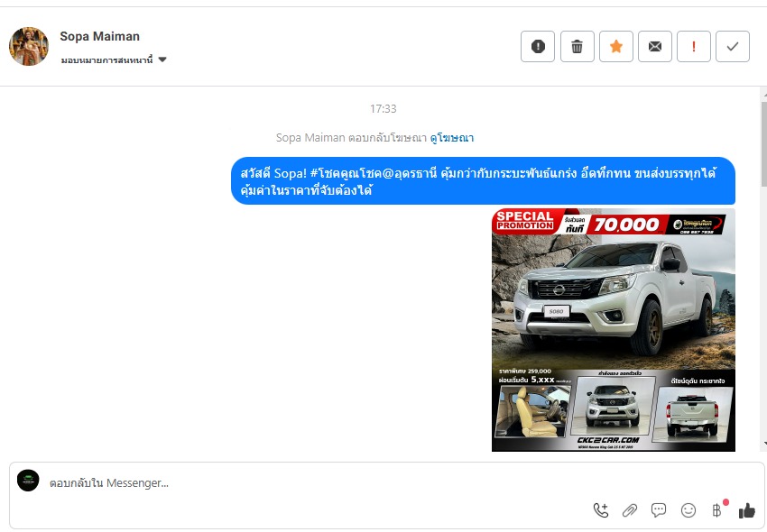The width and height of the screenshot is (767, 532).
Task: Open the emoji picker smiley icon
Action: [x=688, y=510]
